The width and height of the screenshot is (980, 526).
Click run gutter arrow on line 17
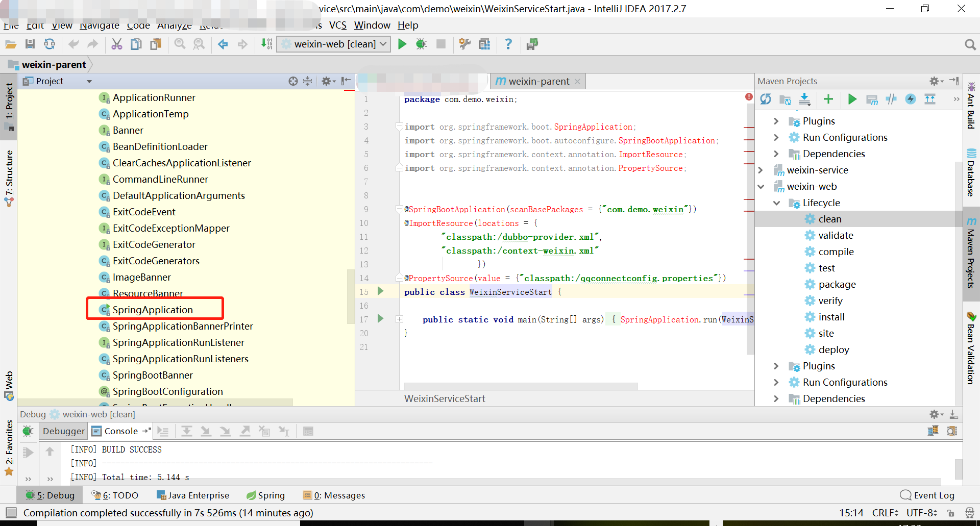coord(380,318)
